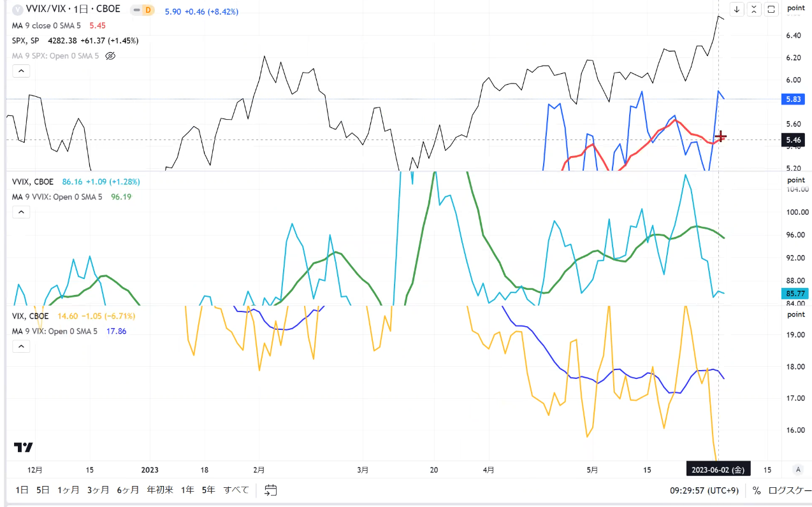The image size is (812, 507).
Task: Open timezone menu at 09:29:57 (UTC+9)
Action: (x=704, y=490)
